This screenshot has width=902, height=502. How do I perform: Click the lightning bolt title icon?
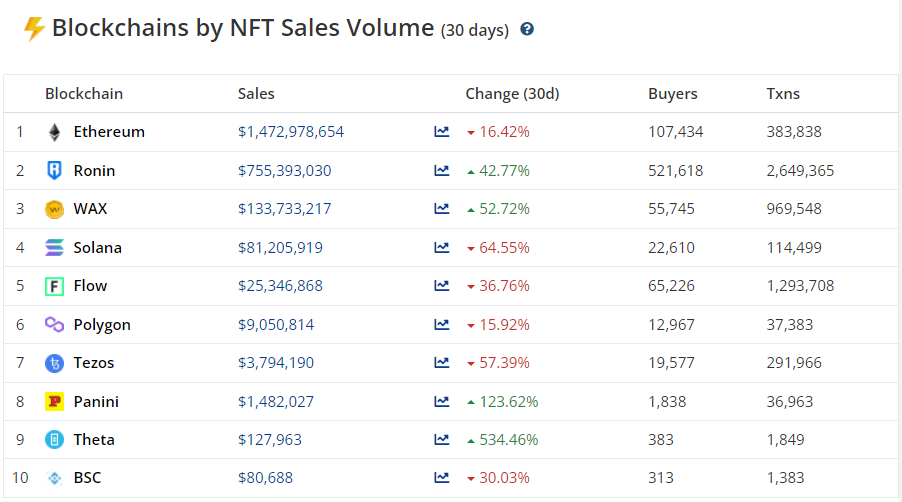(34, 28)
